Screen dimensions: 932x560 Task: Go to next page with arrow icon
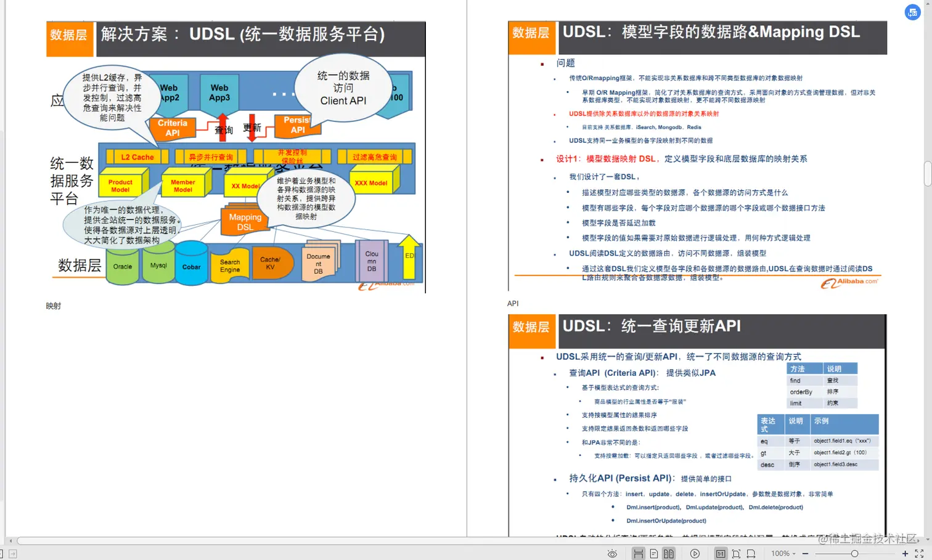pyautogui.click(x=13, y=554)
